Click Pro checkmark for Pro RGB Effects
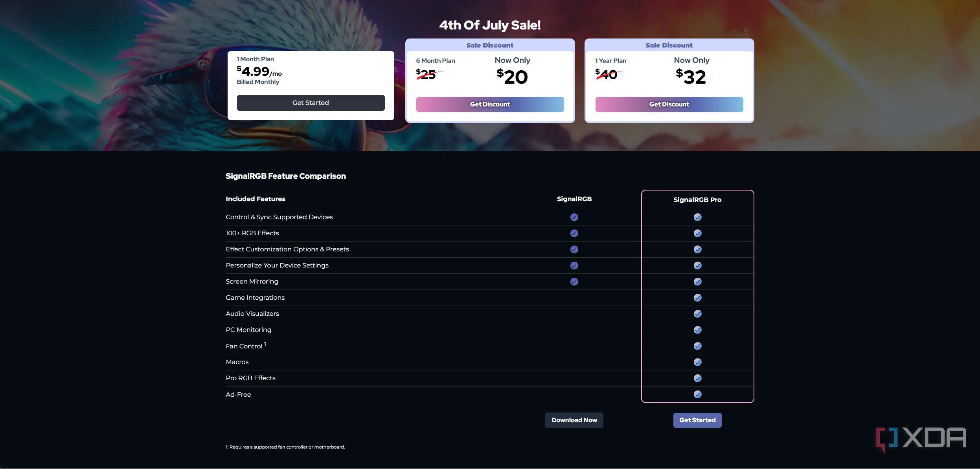980x469 pixels. tap(698, 378)
